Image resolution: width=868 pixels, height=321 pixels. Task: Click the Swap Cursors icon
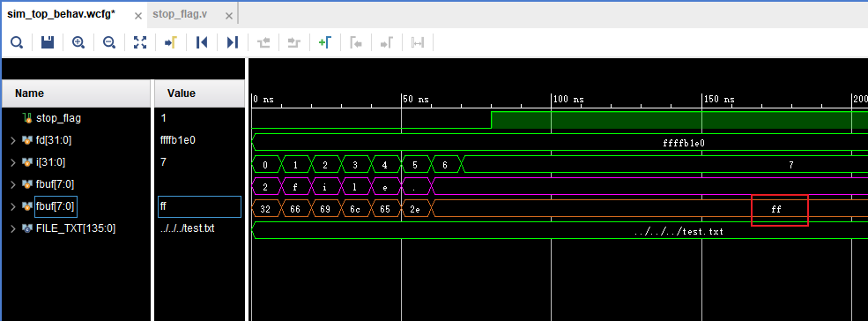pos(418,42)
